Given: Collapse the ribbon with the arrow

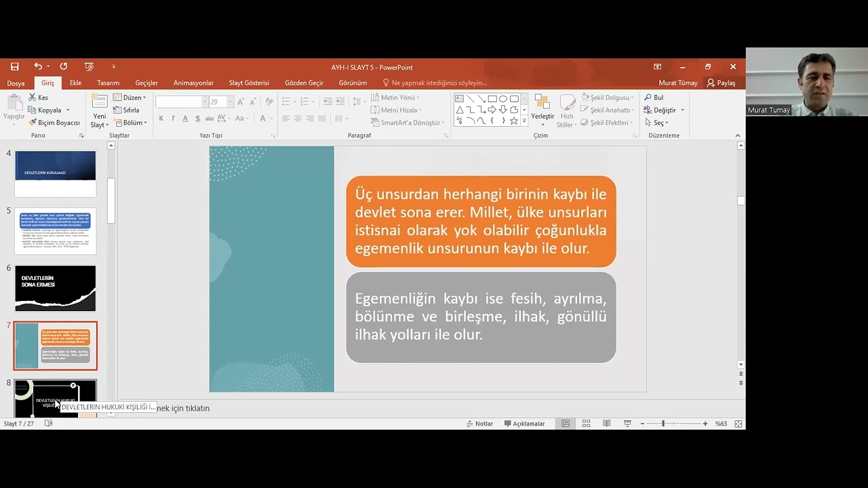Looking at the screenshot, I should (738, 136).
